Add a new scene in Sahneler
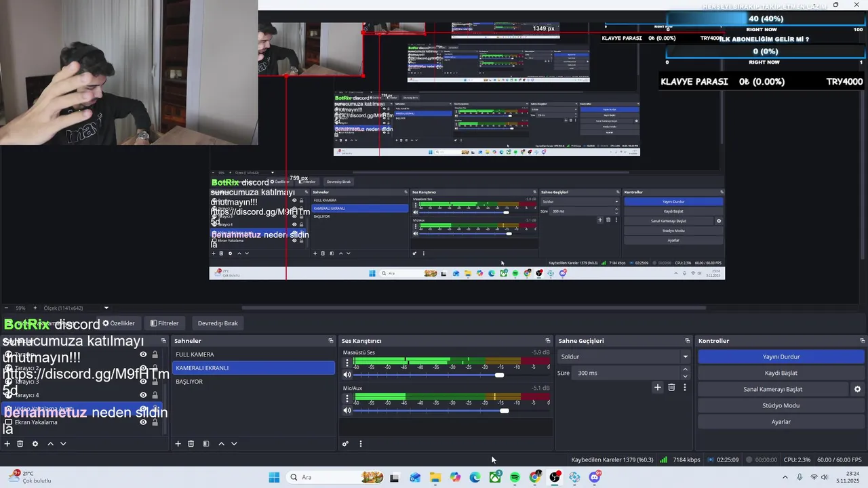Viewport: 868px width, 488px height. tap(178, 444)
